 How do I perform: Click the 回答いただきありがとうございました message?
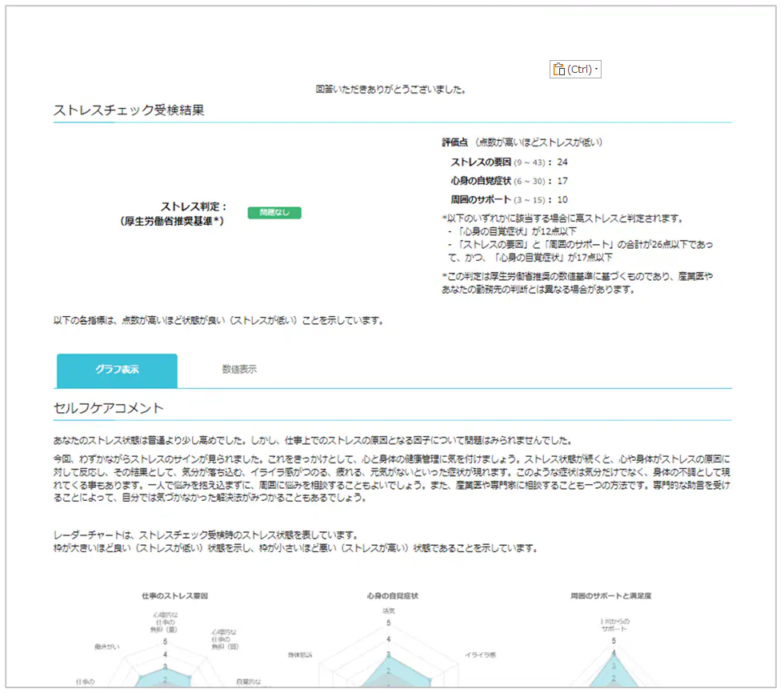[391, 90]
